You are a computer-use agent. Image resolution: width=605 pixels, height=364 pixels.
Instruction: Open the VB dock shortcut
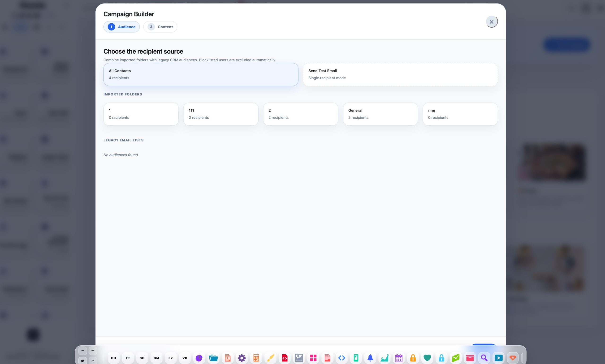[x=185, y=358]
